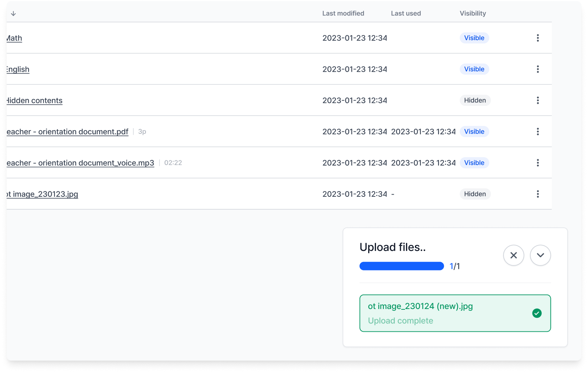This screenshot has height=373, width=588.
Task: Open the Hidden contents folder link
Action: coord(35,101)
